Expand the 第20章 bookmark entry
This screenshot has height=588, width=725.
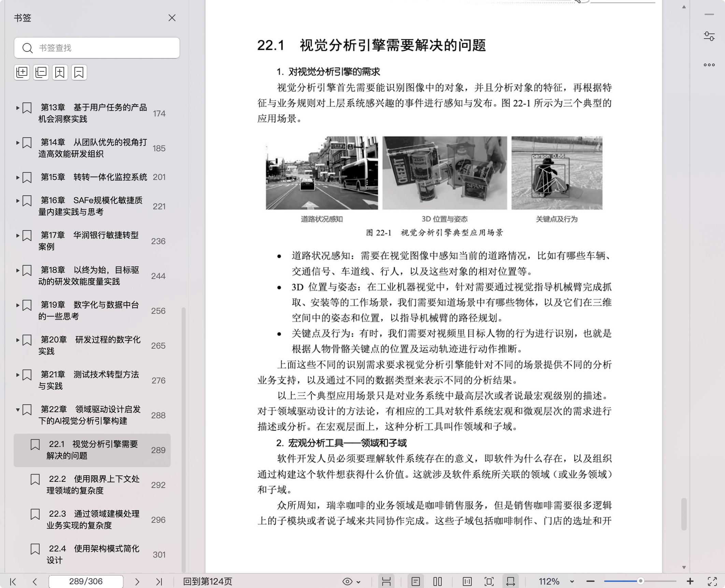pyautogui.click(x=18, y=340)
